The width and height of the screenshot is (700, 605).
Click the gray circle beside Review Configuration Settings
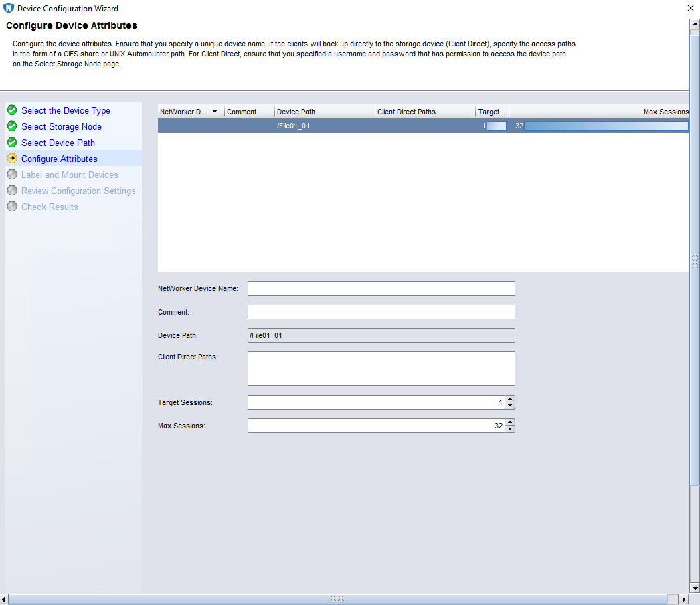tap(12, 191)
